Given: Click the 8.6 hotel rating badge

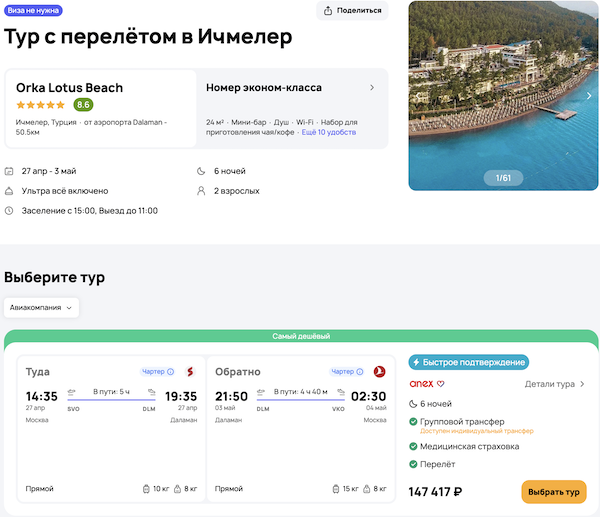Looking at the screenshot, I should point(82,104).
